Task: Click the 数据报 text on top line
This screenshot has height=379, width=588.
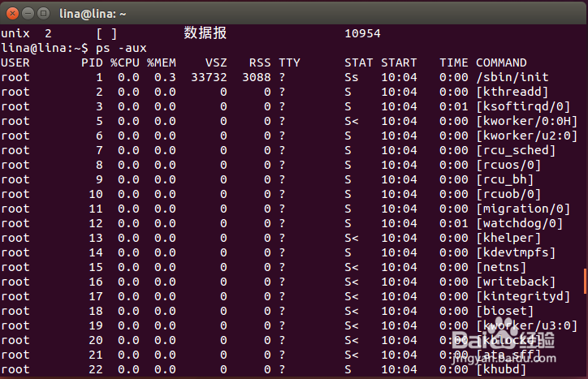Action: coord(205,33)
